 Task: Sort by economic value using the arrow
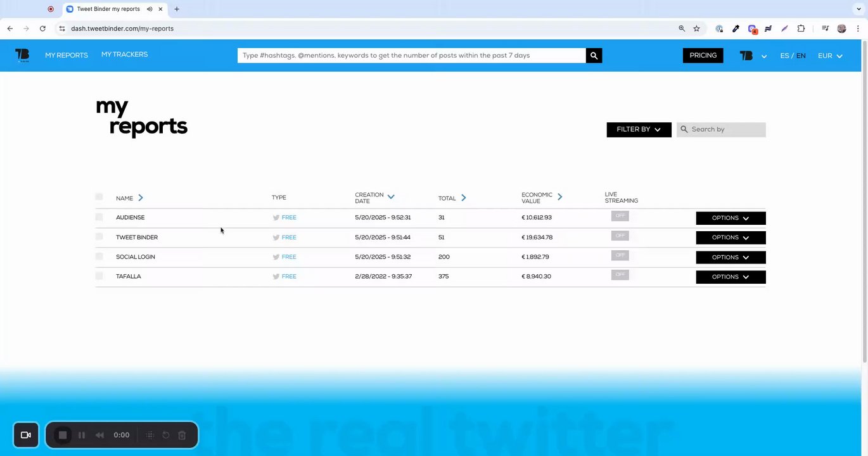coord(560,197)
